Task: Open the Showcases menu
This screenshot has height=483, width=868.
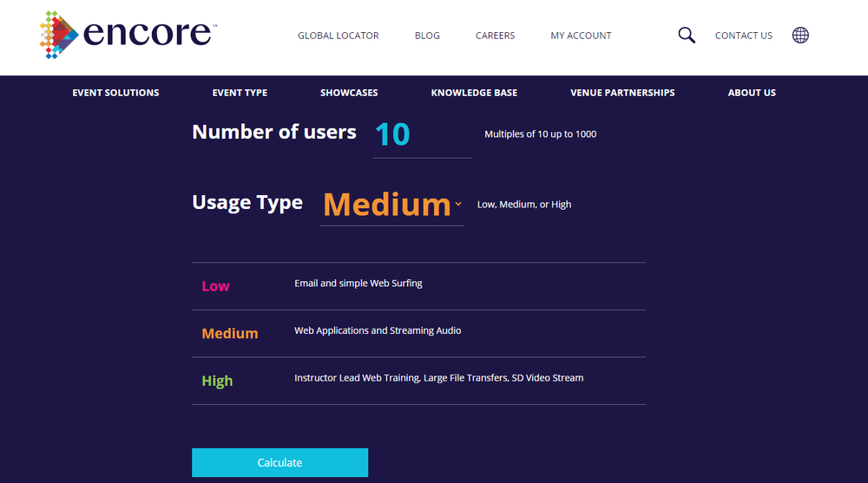Action: (x=349, y=93)
